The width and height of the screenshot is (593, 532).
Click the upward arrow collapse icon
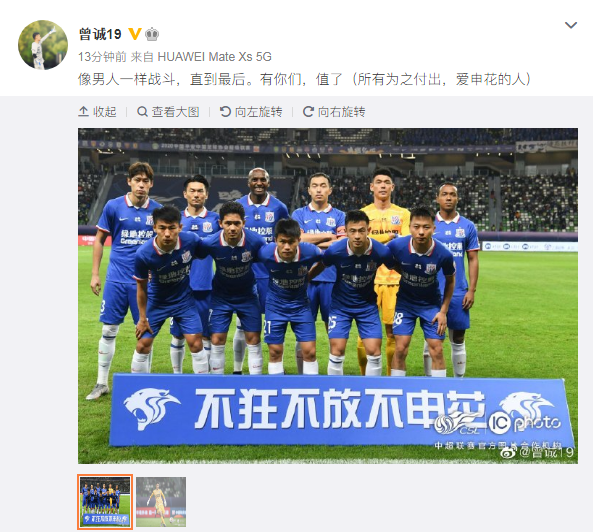pos(83,112)
